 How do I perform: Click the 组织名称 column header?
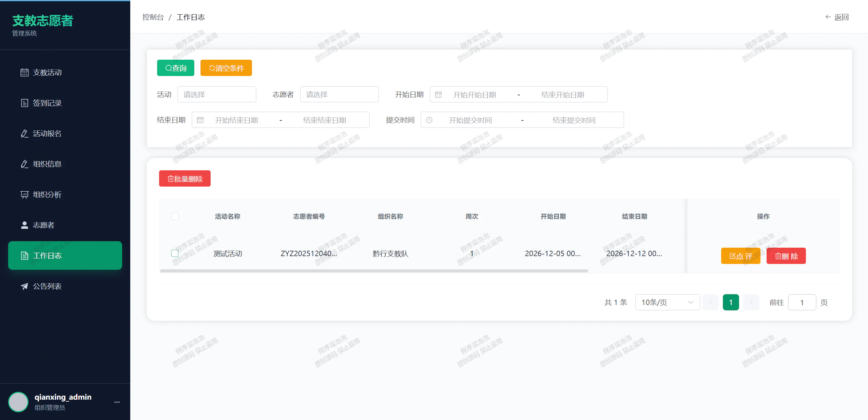pyautogui.click(x=390, y=216)
